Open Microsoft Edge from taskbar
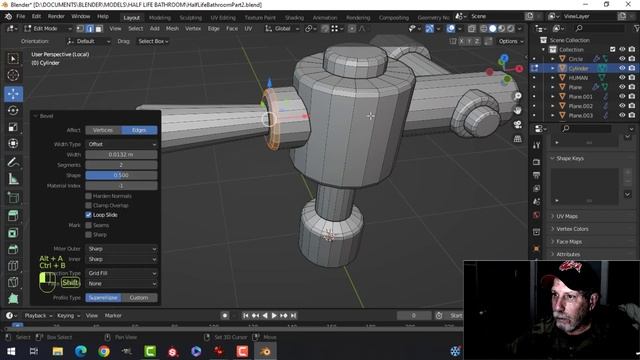 [x=80, y=351]
